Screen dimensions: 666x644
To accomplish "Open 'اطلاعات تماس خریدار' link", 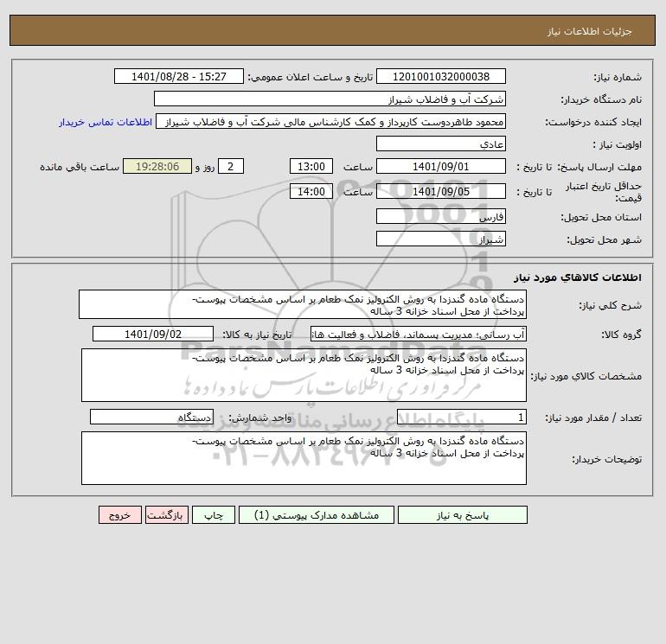I will pyautogui.click(x=106, y=122).
